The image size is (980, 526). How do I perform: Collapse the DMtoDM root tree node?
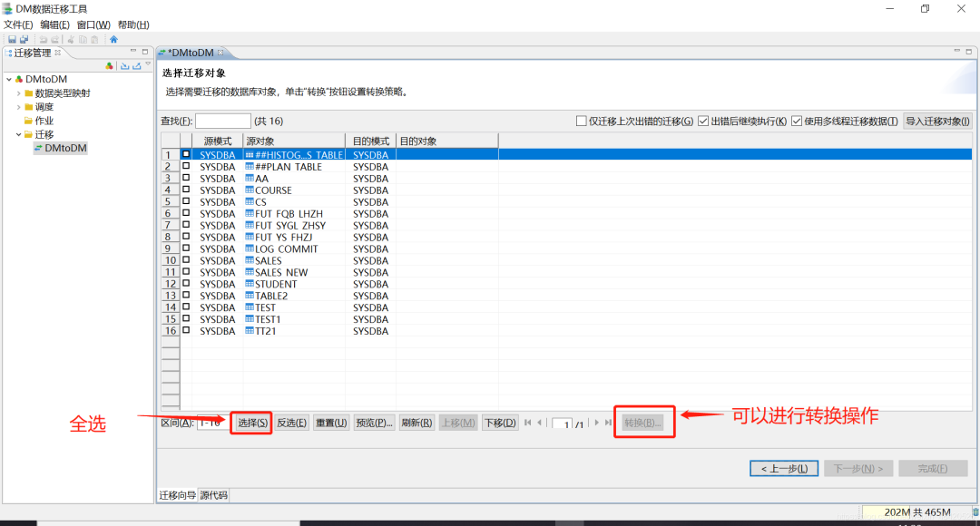(9, 79)
